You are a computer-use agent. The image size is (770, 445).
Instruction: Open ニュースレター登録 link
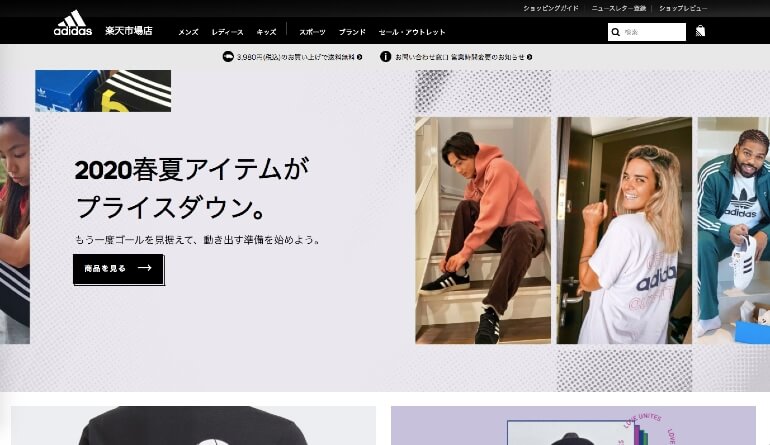pos(618,8)
